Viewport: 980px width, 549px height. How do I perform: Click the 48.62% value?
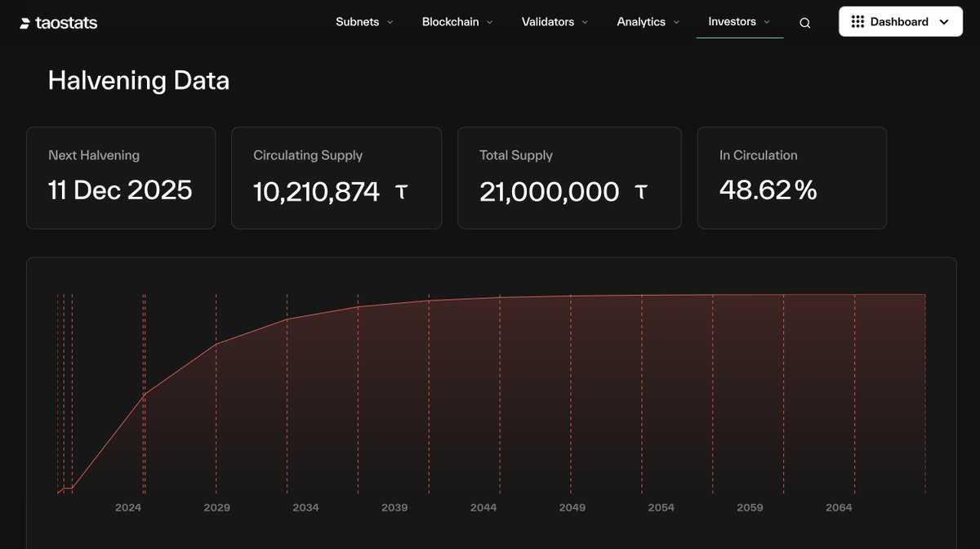coord(768,190)
